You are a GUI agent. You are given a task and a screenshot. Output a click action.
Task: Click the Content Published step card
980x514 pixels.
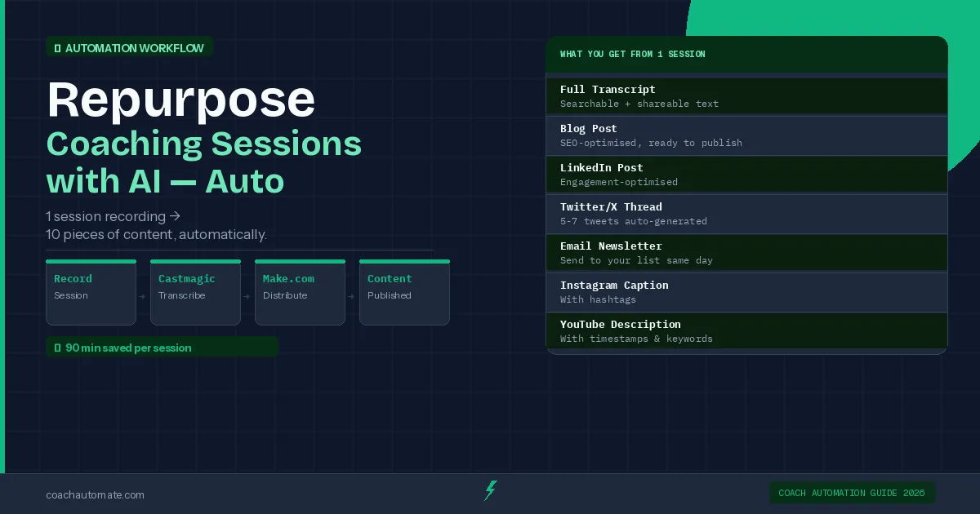(x=404, y=292)
